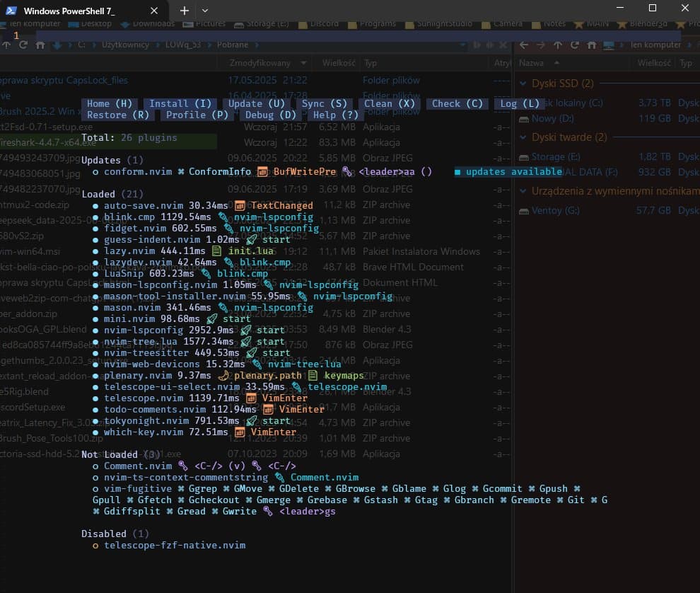The image size is (700, 593).
Task: Click the plug icon before Comment.nvim dependency
Action: point(279,477)
